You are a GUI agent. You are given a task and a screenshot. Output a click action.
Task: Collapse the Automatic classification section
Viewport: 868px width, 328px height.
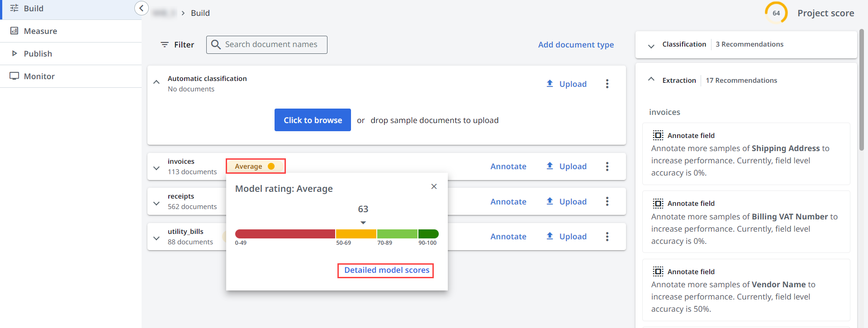coord(157,82)
